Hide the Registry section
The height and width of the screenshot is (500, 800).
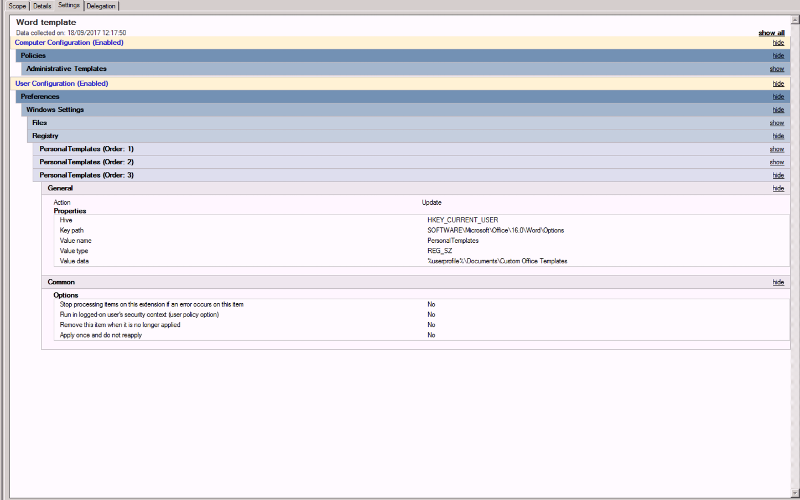778,136
